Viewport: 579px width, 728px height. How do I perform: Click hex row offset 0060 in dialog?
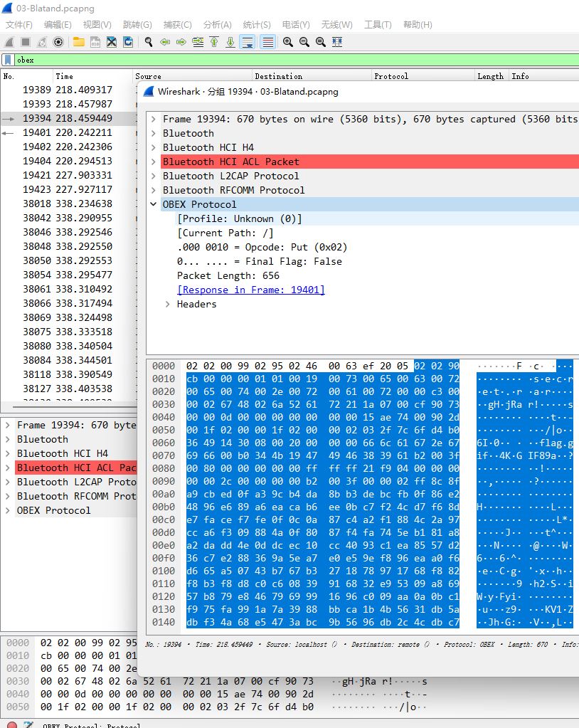point(164,443)
